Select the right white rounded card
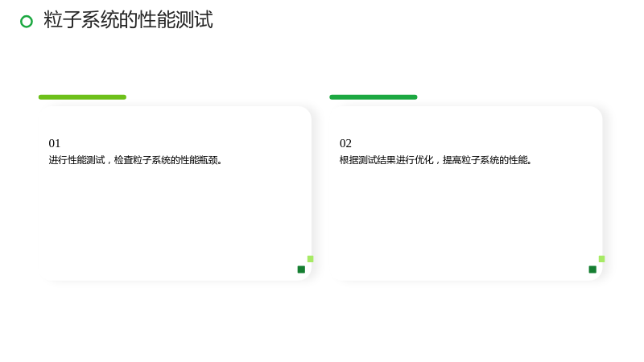 point(468,193)
